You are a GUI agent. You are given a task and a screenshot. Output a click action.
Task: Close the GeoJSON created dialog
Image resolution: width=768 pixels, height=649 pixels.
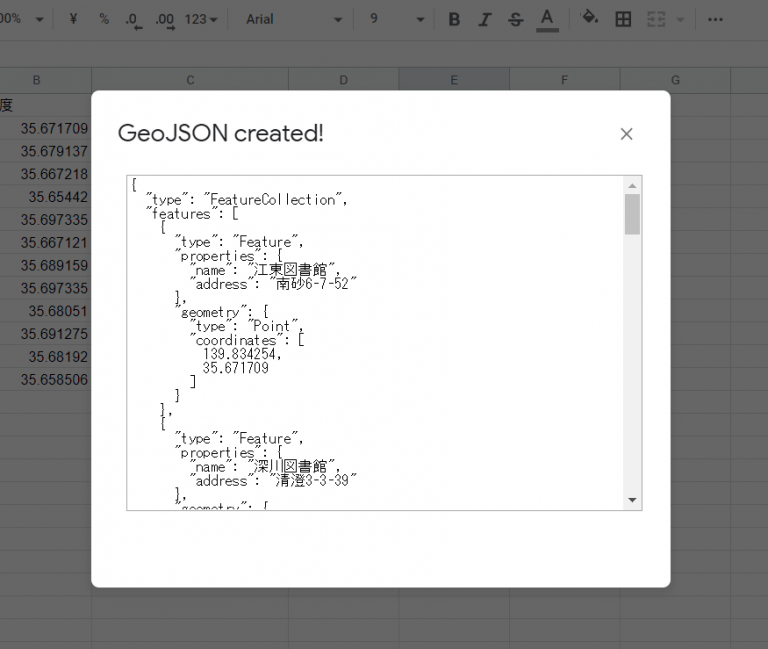[626, 134]
